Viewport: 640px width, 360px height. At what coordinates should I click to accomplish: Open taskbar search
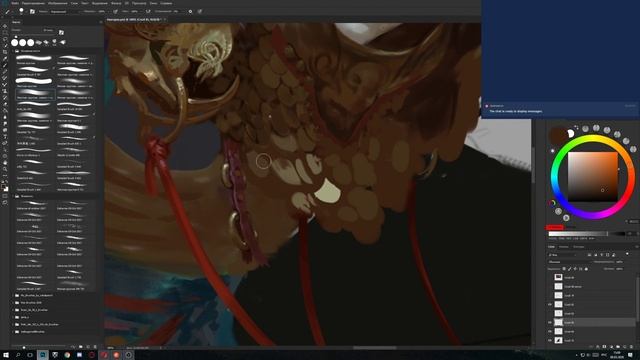click(18, 355)
